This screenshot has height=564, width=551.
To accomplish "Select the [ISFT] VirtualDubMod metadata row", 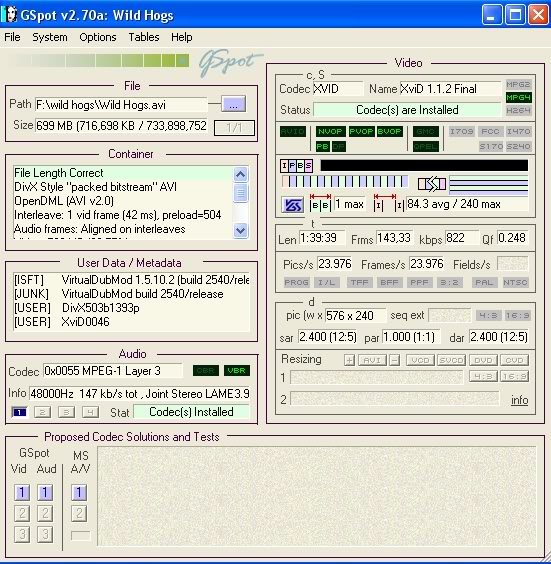I will [131, 280].
